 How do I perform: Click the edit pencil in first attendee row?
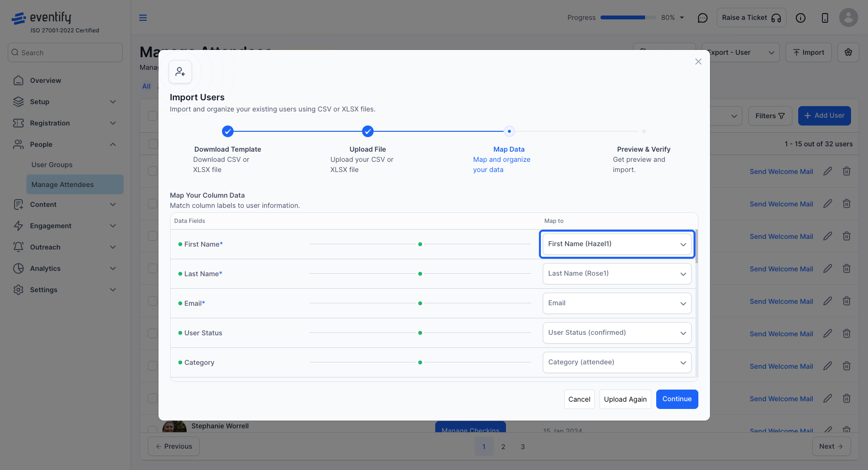pyautogui.click(x=828, y=171)
